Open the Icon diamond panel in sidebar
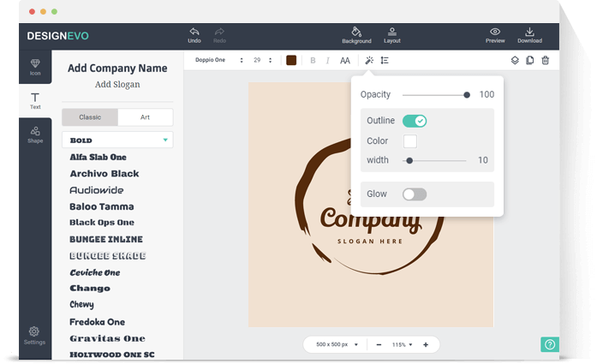 point(35,67)
